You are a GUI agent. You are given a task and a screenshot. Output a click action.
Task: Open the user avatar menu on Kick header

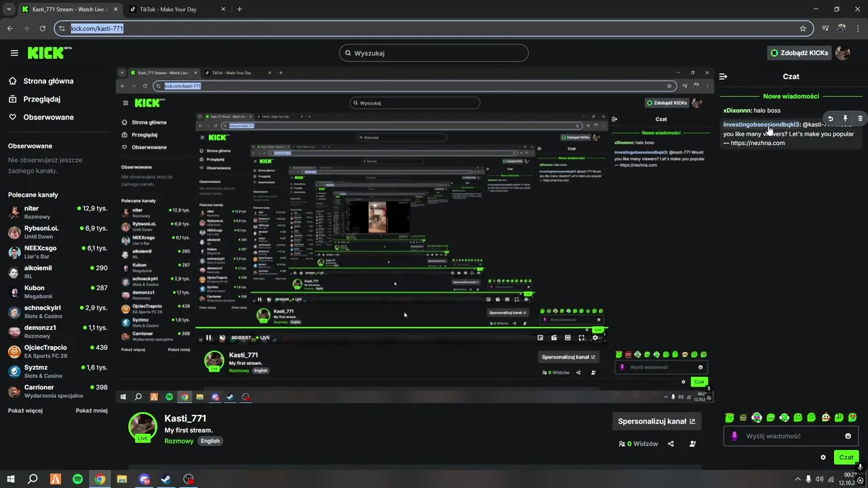tap(843, 53)
